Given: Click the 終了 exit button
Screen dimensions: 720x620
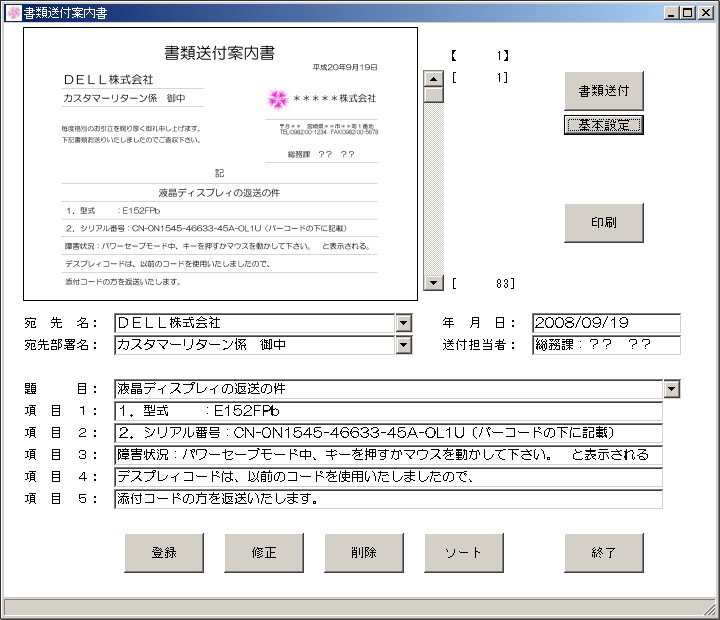Looking at the screenshot, I should click(603, 552).
